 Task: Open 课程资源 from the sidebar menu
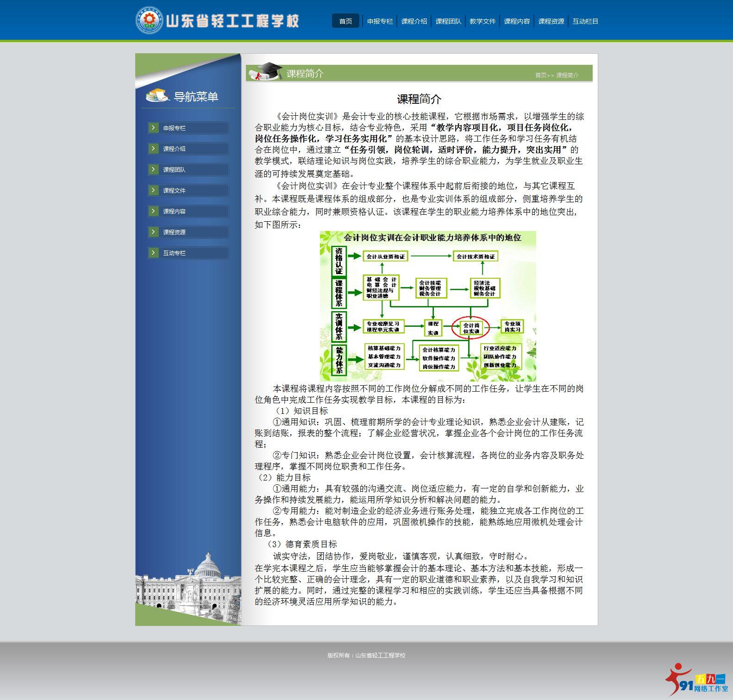pos(174,232)
